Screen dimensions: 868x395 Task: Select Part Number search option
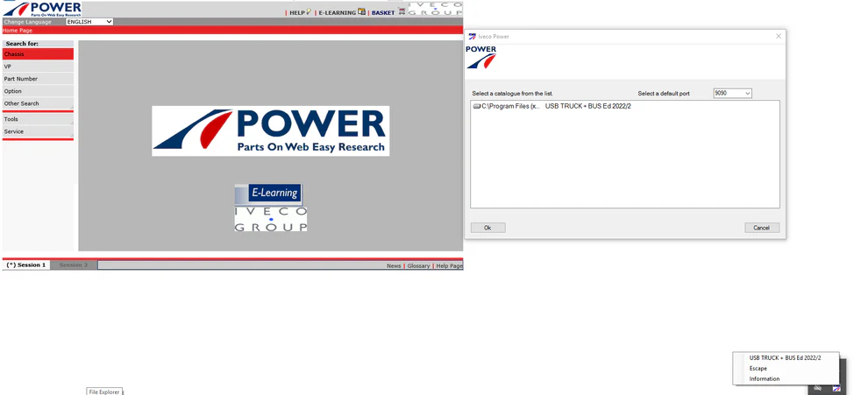pos(37,79)
